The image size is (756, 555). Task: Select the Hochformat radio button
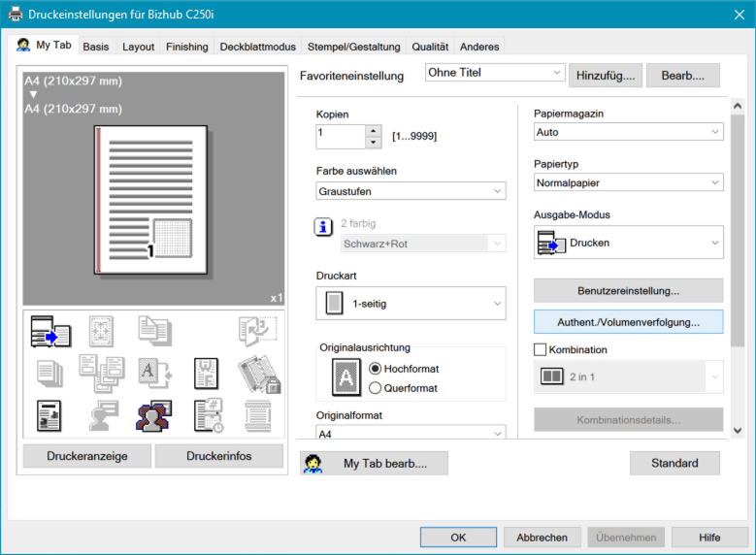pos(376,369)
